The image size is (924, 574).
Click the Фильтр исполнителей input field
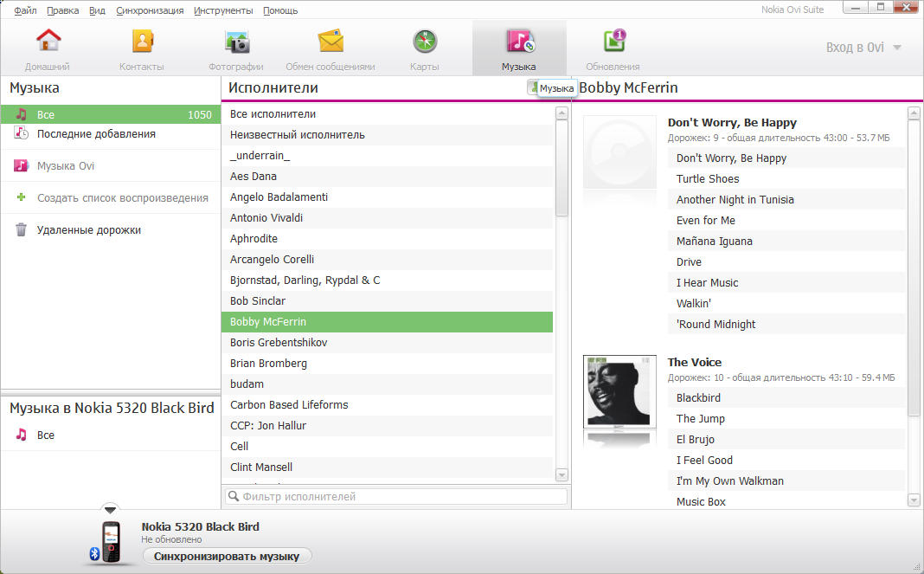[396, 496]
